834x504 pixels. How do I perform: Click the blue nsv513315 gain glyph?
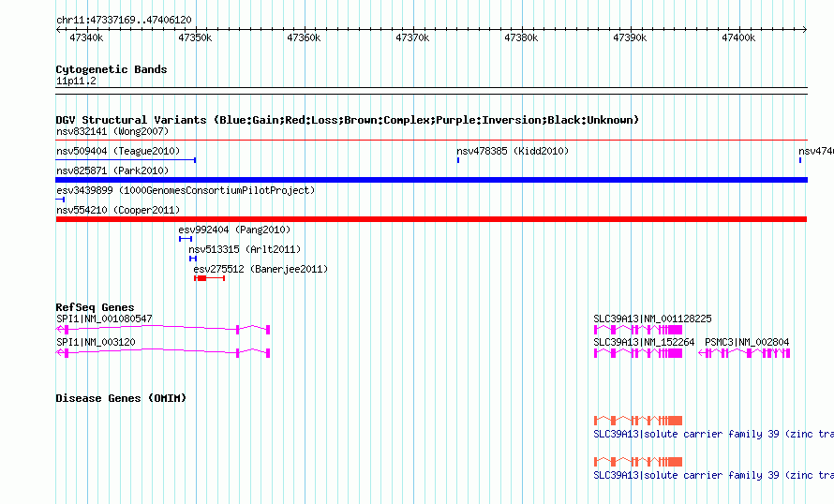pyautogui.click(x=193, y=259)
